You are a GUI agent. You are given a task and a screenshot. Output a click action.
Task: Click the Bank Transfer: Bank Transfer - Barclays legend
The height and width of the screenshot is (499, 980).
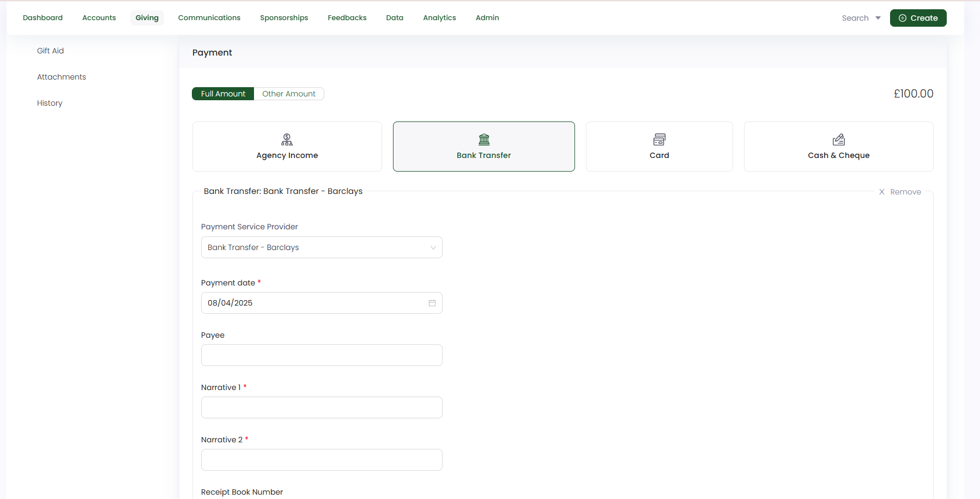[283, 191]
